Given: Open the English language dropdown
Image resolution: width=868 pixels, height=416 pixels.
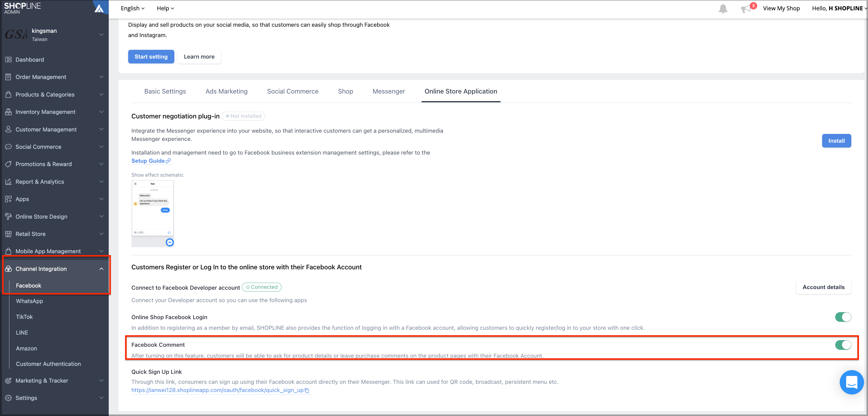Looking at the screenshot, I should 133,9.
